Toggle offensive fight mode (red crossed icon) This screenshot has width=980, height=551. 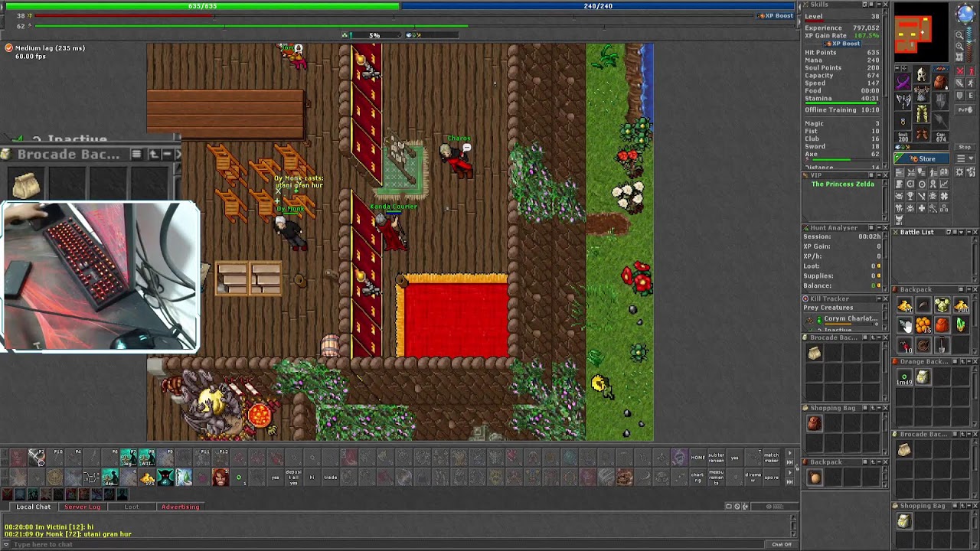960,70
